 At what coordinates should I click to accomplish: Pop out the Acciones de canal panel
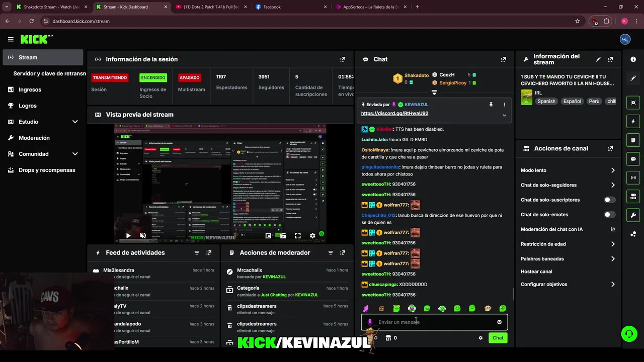[x=610, y=149]
